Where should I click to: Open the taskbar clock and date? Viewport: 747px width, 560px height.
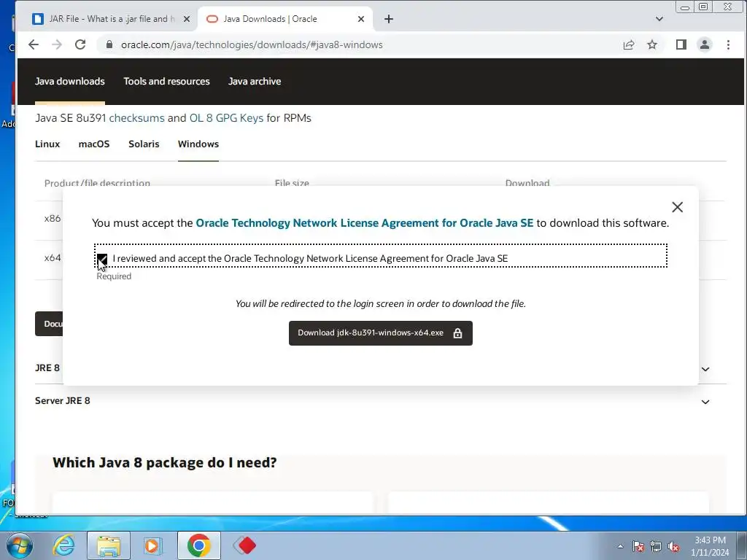[x=710, y=546]
